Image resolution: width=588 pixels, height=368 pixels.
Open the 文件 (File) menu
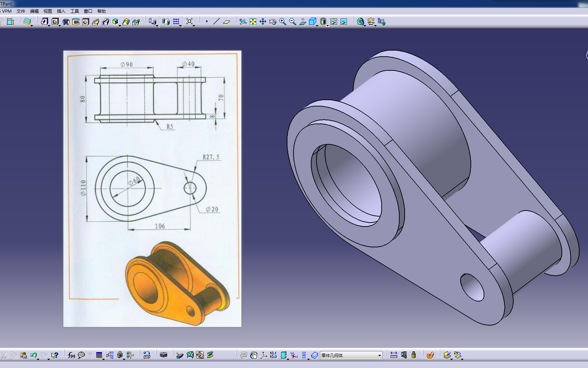(x=21, y=11)
